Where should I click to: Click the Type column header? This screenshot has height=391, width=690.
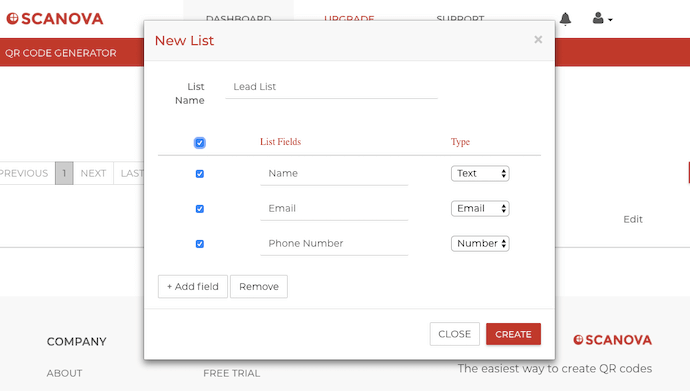click(x=460, y=142)
